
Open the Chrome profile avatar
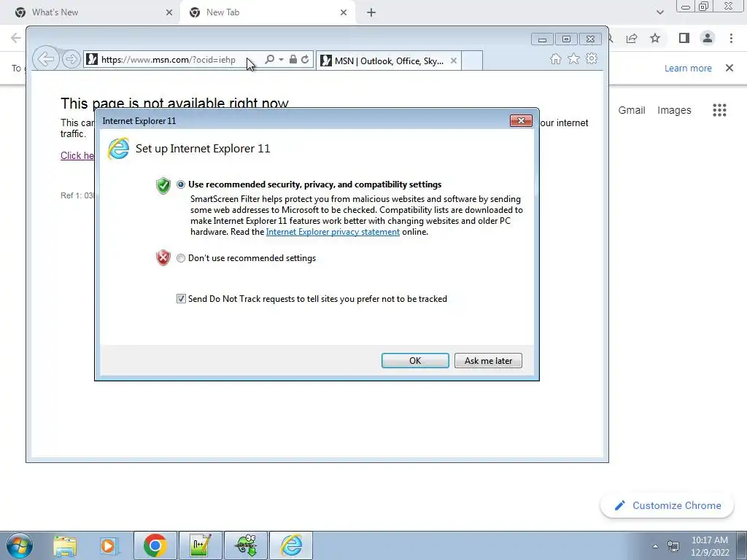tap(708, 38)
